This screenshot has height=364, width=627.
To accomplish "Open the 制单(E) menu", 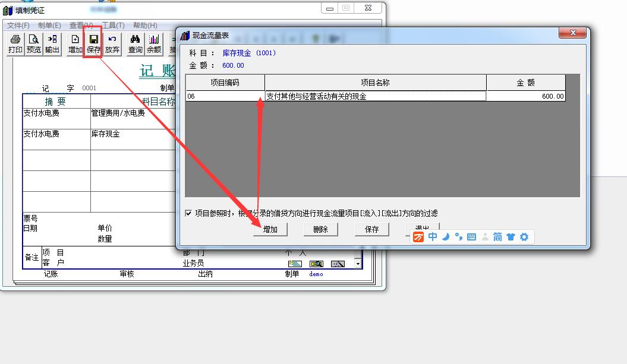I will coord(49,26).
